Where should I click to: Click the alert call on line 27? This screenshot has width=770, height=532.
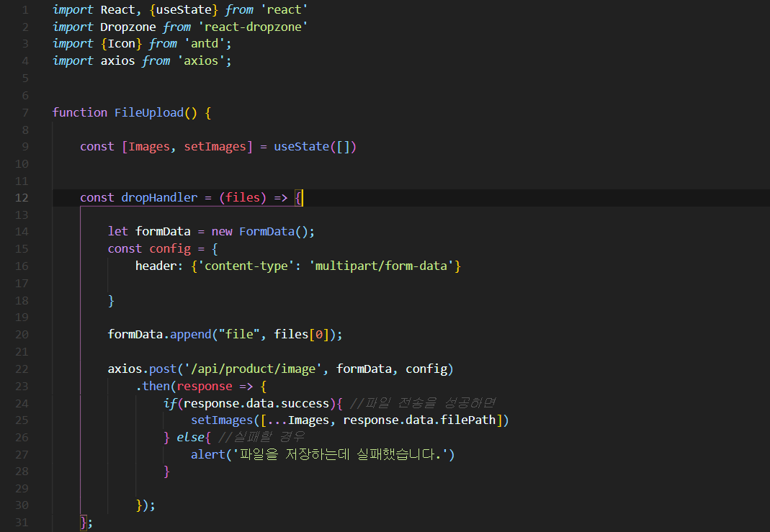click(207, 454)
